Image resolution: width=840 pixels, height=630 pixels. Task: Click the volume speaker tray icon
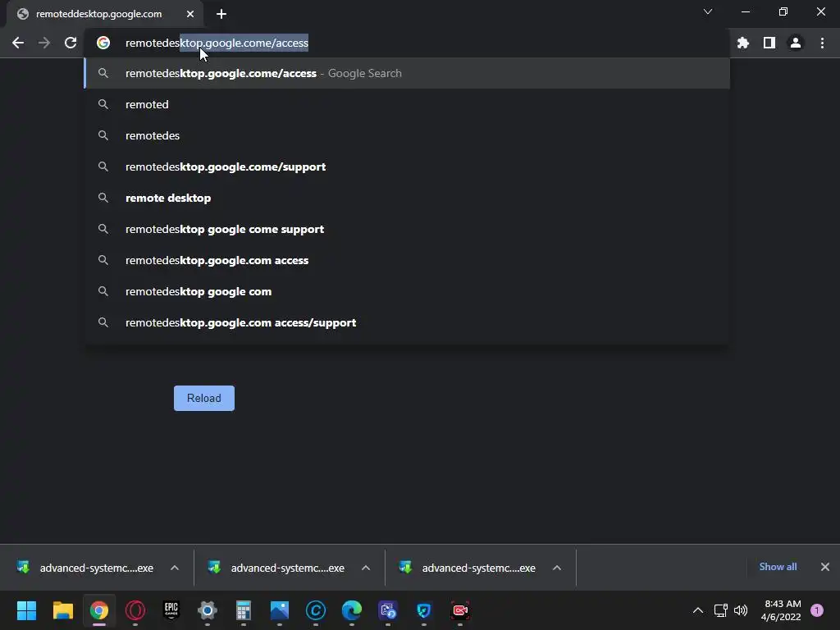coord(741,610)
